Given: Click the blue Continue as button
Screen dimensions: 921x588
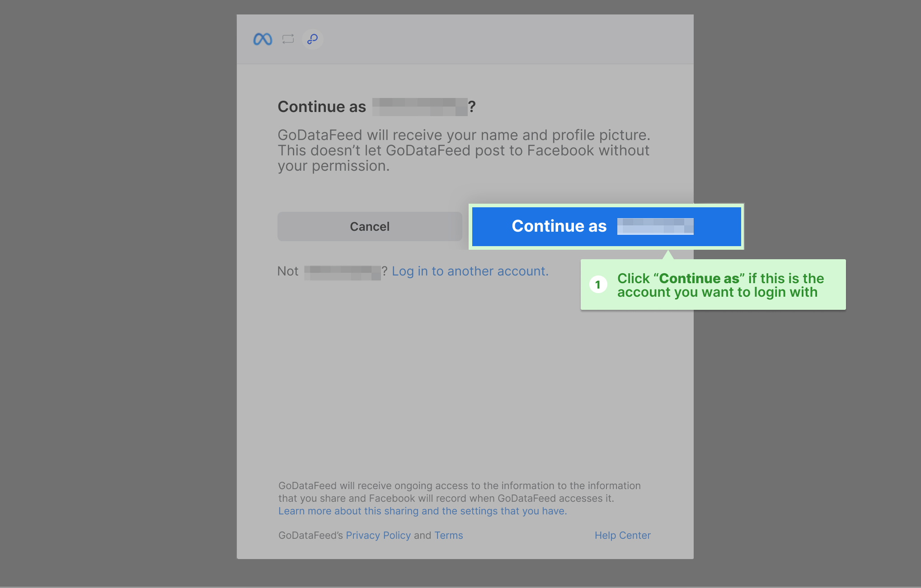Looking at the screenshot, I should pos(606,226).
